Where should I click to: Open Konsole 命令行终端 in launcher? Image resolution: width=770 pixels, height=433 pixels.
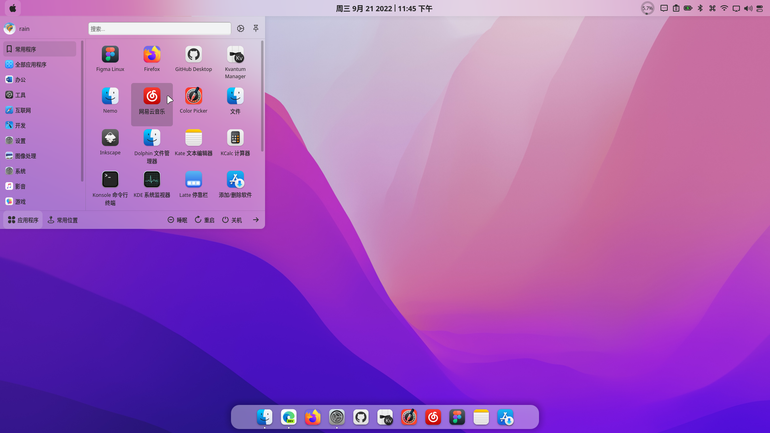(x=110, y=188)
